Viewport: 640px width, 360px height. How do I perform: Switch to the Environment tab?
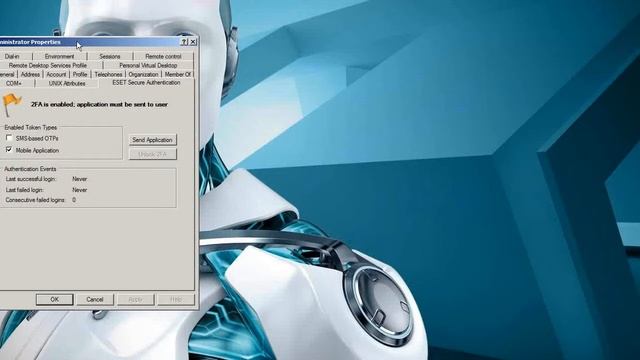[60, 56]
